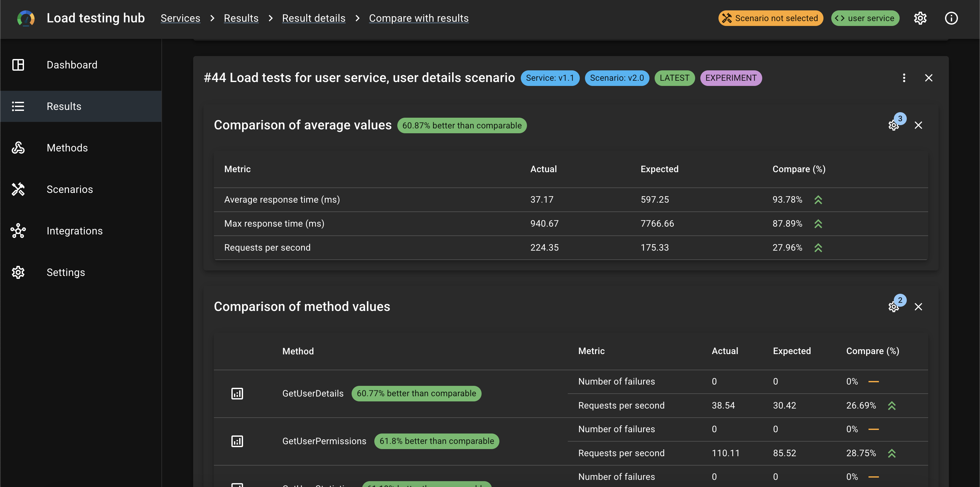980x487 pixels.
Task: Click the 38.54 actual value
Action: pyautogui.click(x=723, y=406)
